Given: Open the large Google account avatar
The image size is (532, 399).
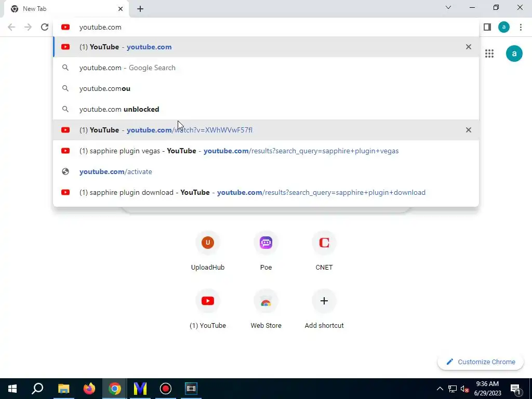Looking at the screenshot, I should click(514, 54).
